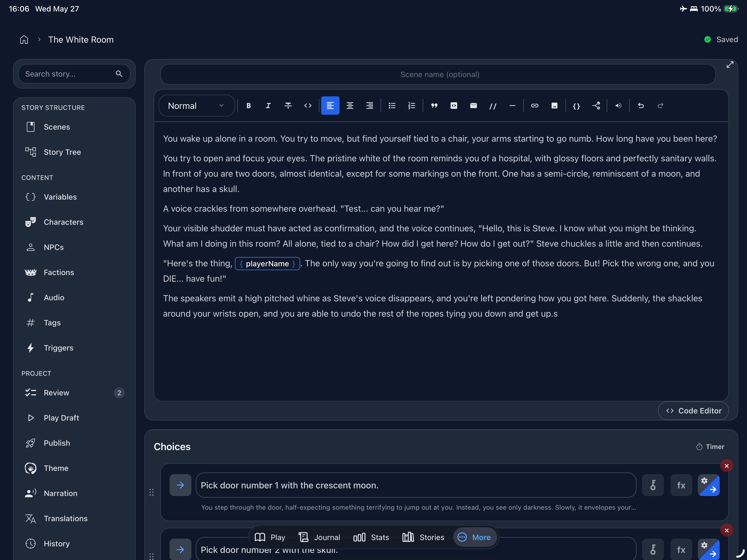Open the Code Editor
The width and height of the screenshot is (747, 560).
point(693,411)
